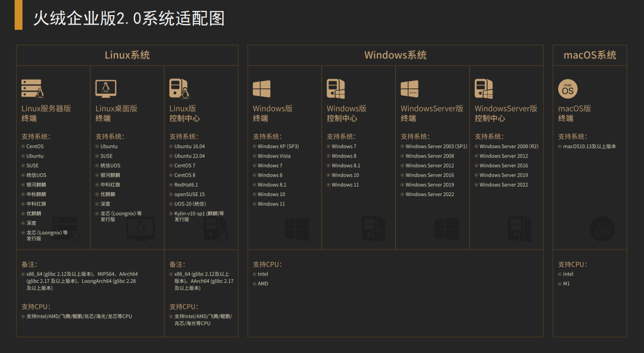Screen dimensions: 644x353
Task: Click SUSE in the Linux桌面版 list
Action: pyautogui.click(x=107, y=156)
